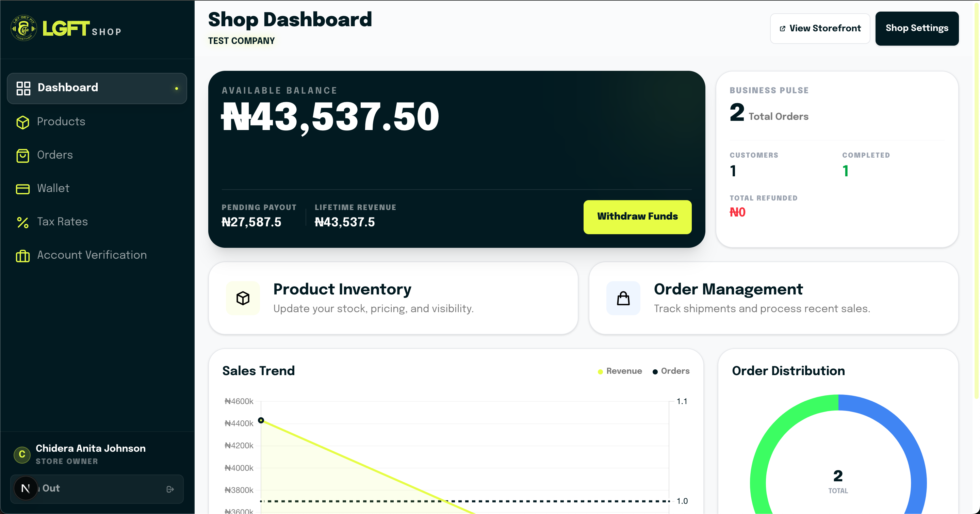Open the Wallet section
980x514 pixels.
coord(97,188)
